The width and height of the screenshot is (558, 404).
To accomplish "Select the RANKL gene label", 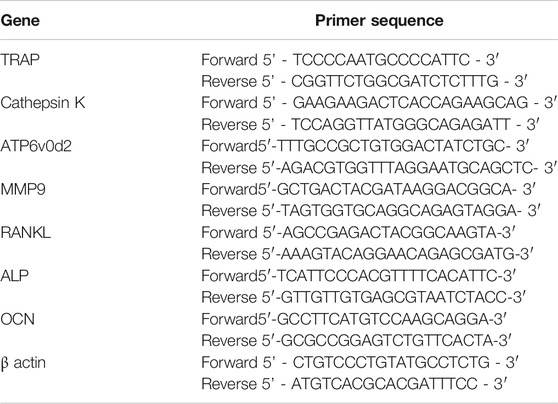I will click(26, 233).
